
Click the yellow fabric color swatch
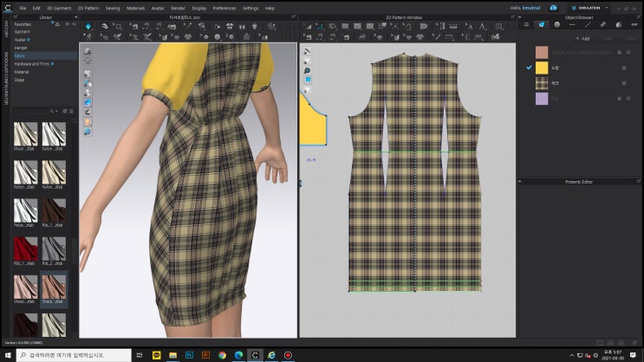pyautogui.click(x=542, y=68)
